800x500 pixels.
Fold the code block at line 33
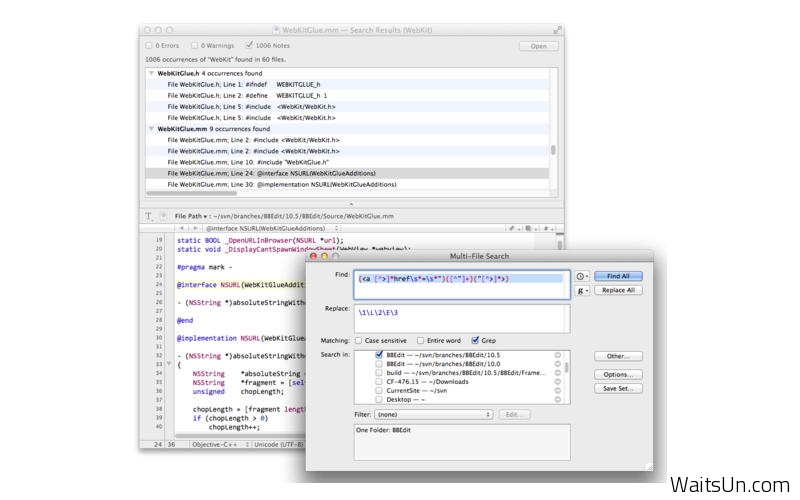tap(169, 364)
